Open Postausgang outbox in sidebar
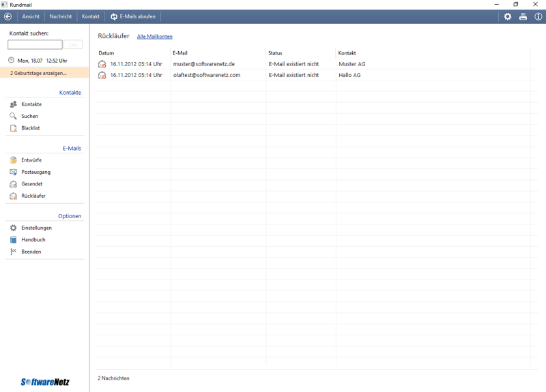This screenshot has height=392, width=546. coord(35,172)
